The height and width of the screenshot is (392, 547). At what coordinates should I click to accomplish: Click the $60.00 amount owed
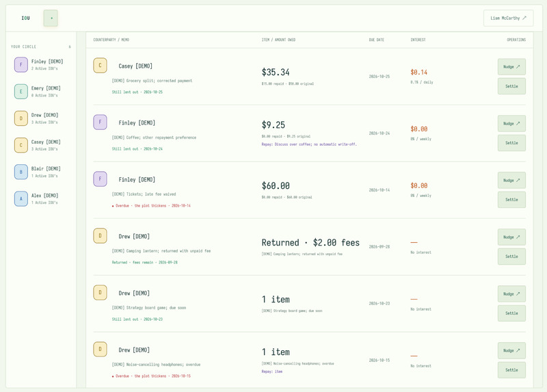pos(276,185)
